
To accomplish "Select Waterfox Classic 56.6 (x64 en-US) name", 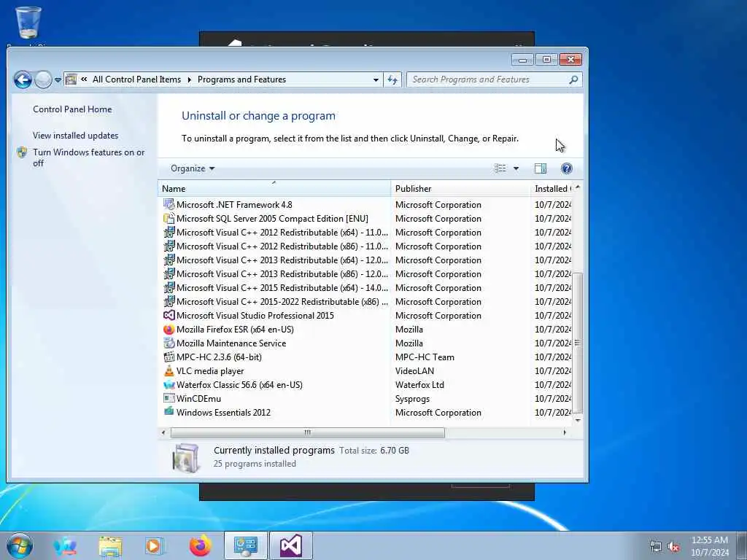I will 239,385.
